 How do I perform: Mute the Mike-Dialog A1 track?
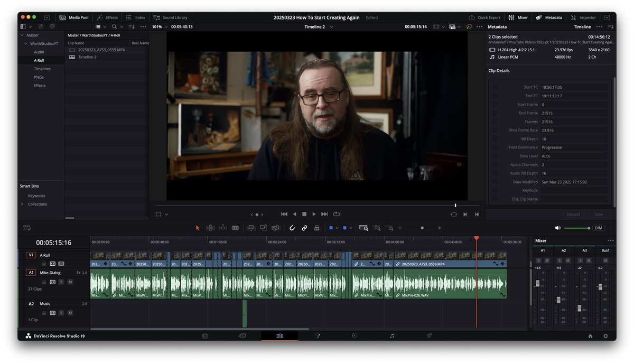[x=70, y=282]
